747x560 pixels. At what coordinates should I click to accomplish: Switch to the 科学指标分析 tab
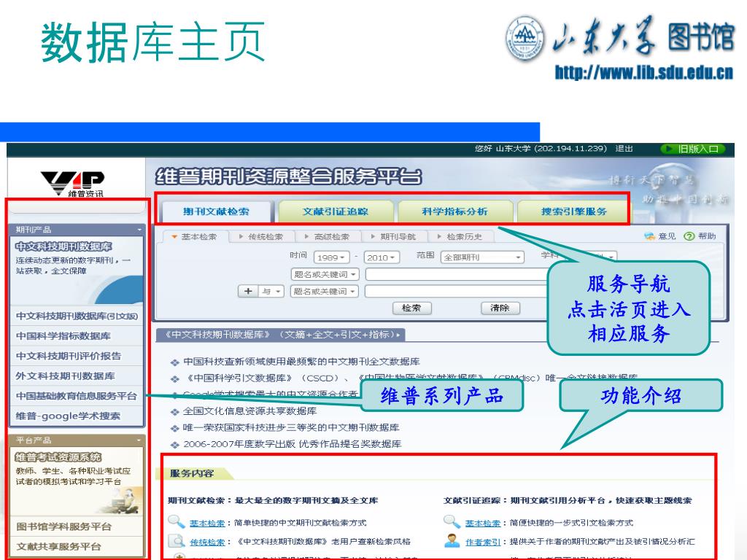tap(455, 211)
